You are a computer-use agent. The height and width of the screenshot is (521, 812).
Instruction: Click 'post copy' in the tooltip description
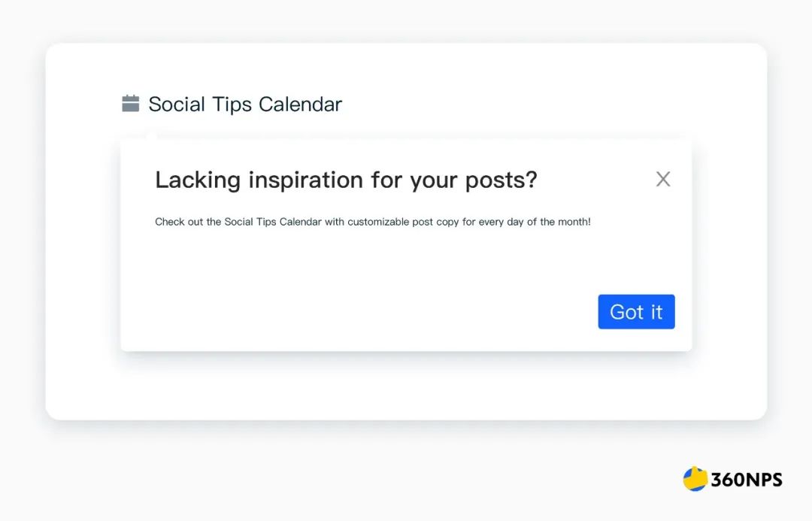click(x=435, y=223)
